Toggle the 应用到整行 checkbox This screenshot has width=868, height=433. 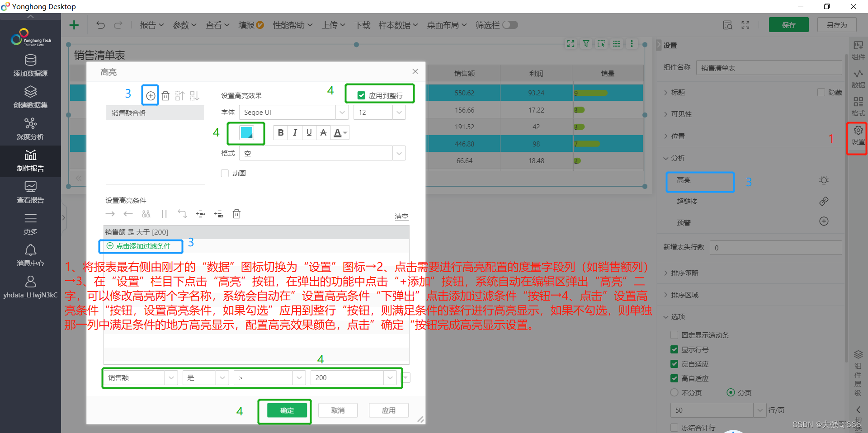click(x=361, y=95)
